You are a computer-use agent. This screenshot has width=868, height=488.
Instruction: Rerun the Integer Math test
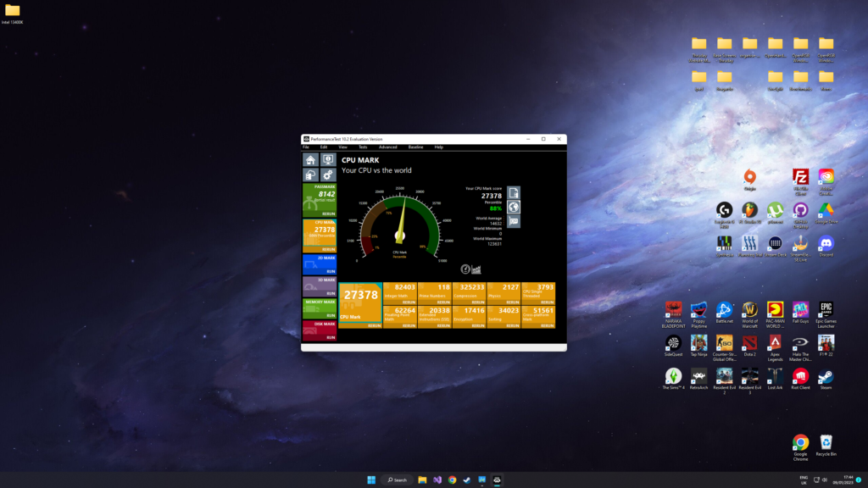[x=409, y=302]
